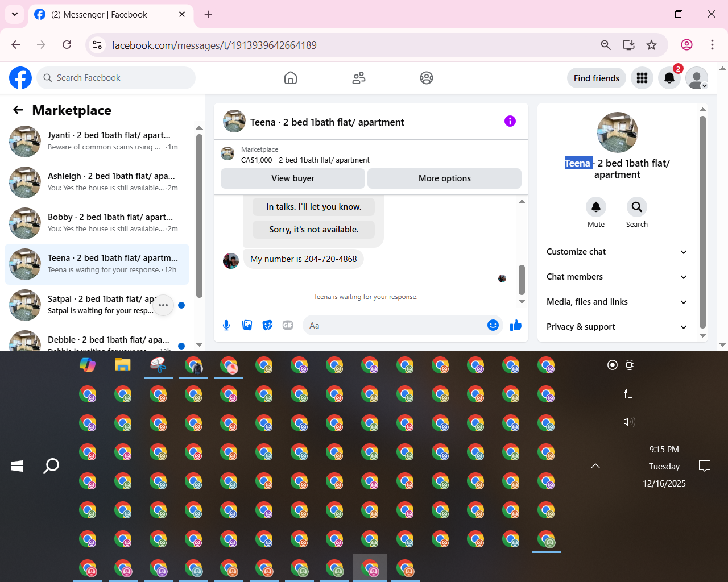This screenshot has height=582, width=728.
Task: Open the Ashleigh conversation
Action: tap(97, 182)
